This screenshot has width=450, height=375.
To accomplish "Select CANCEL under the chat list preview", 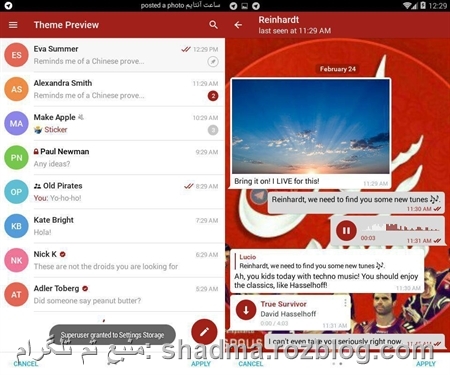I will 26,364.
